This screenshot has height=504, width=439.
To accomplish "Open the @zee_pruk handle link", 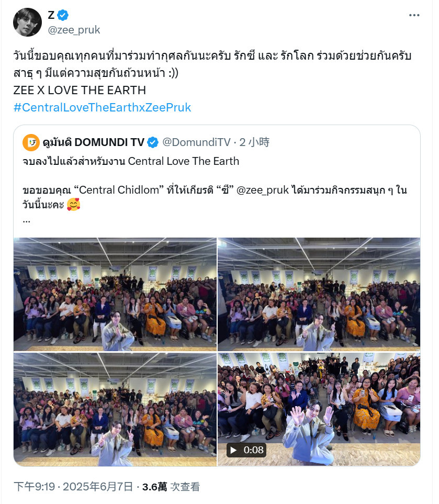I will [74, 30].
